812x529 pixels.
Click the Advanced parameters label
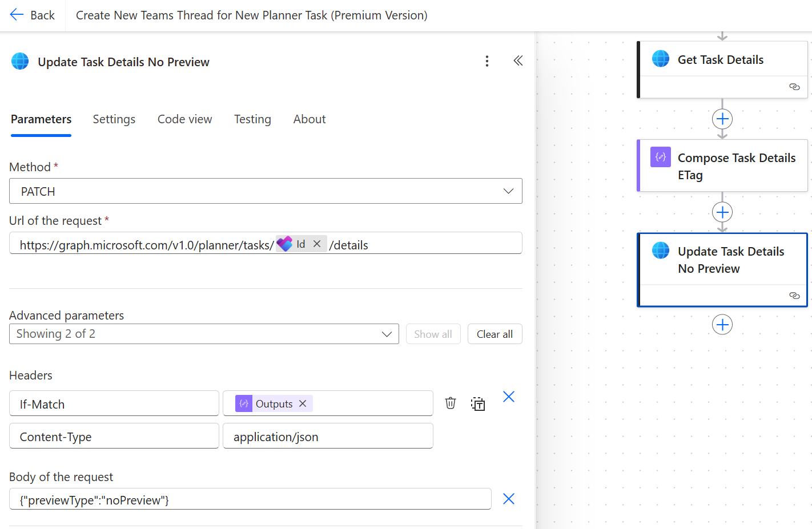click(x=66, y=316)
